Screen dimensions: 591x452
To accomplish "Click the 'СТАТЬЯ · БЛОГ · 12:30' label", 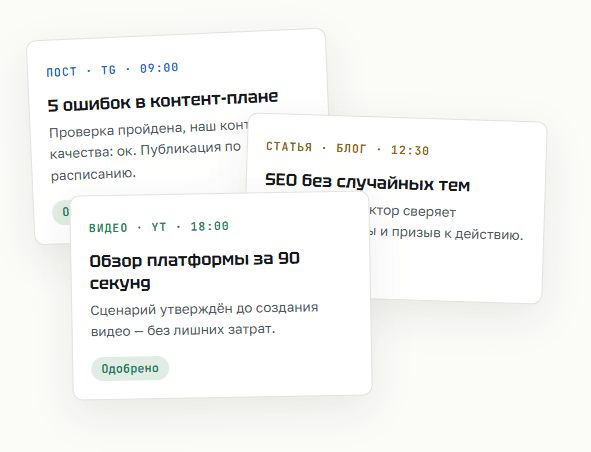I will coord(347,148).
